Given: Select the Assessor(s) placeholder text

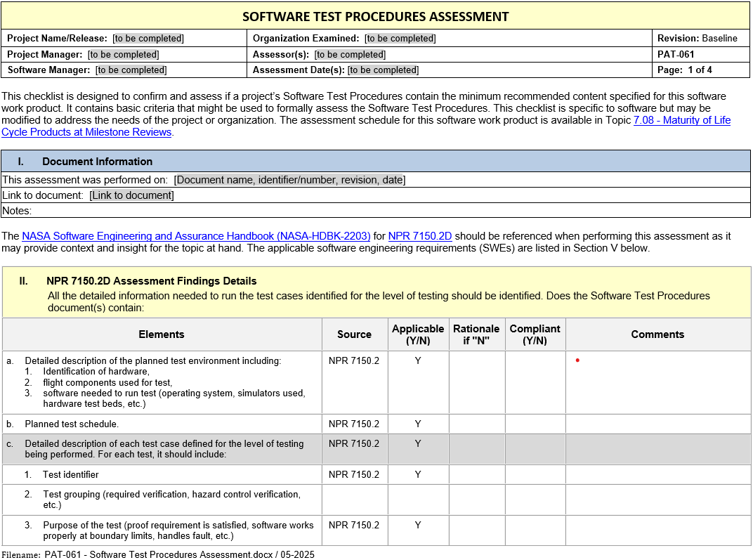Looking at the screenshot, I should [350, 55].
